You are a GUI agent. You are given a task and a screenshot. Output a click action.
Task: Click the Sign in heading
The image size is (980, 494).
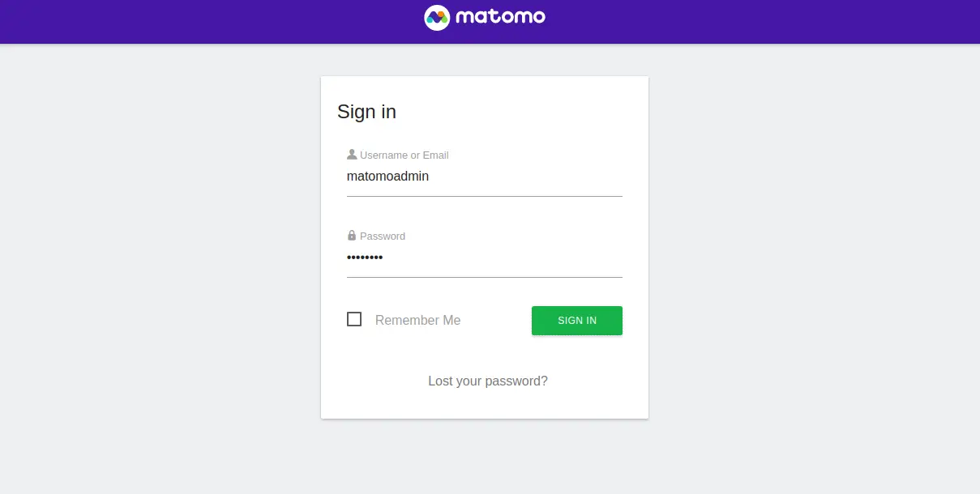click(366, 112)
